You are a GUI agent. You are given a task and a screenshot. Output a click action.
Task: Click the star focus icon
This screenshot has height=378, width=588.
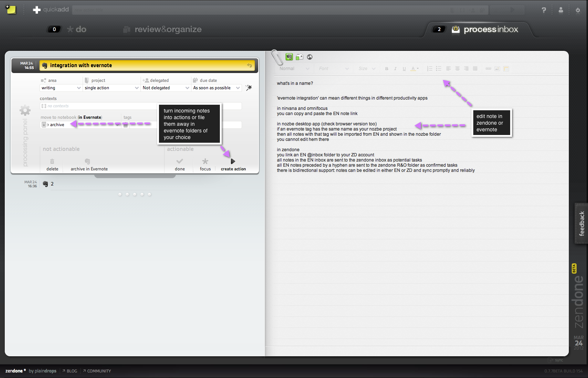point(205,162)
